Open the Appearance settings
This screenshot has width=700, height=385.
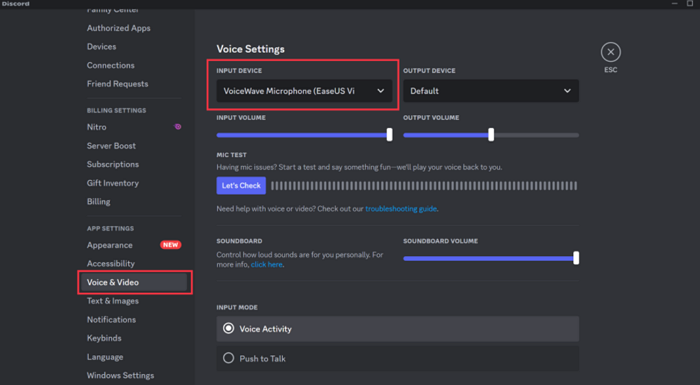tap(109, 245)
